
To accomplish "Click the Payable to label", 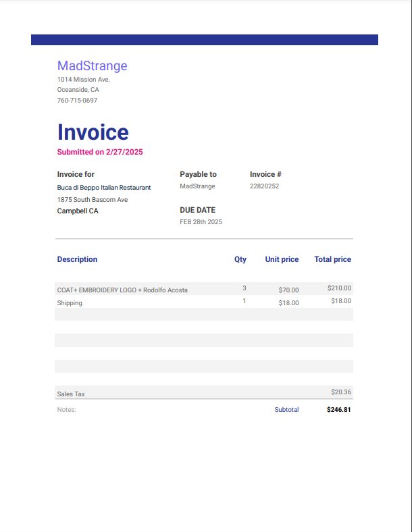I will [198, 174].
